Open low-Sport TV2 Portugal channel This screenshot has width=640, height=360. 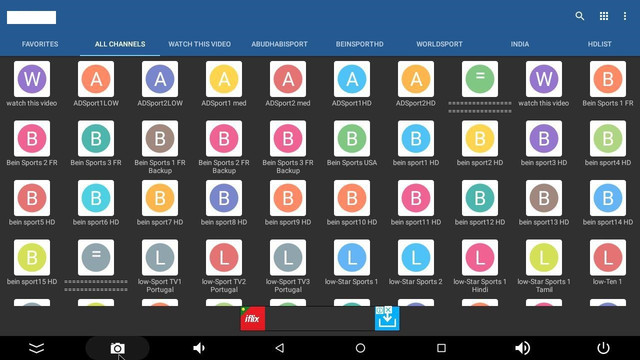point(224,258)
